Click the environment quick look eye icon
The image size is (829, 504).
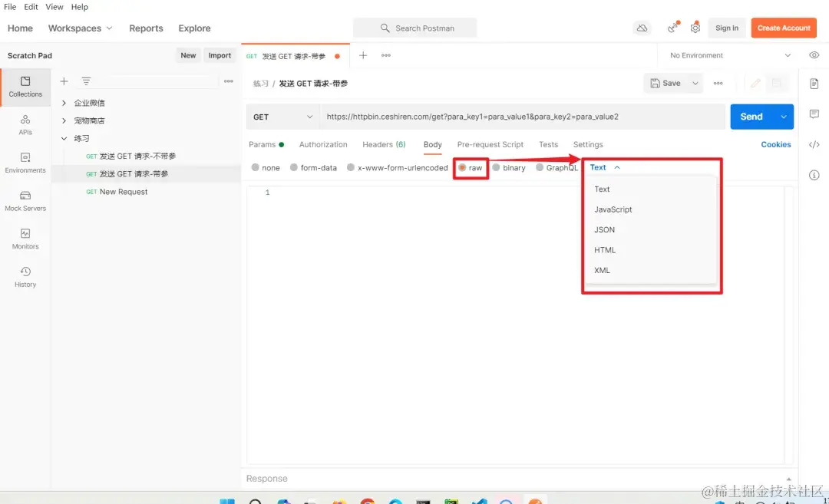tap(814, 55)
